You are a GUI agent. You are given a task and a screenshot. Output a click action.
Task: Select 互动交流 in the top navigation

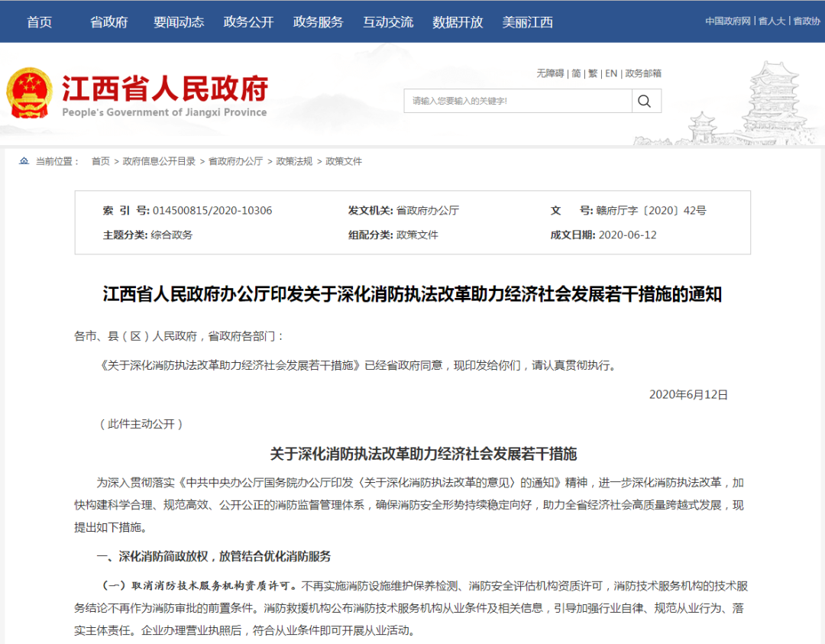click(x=388, y=22)
